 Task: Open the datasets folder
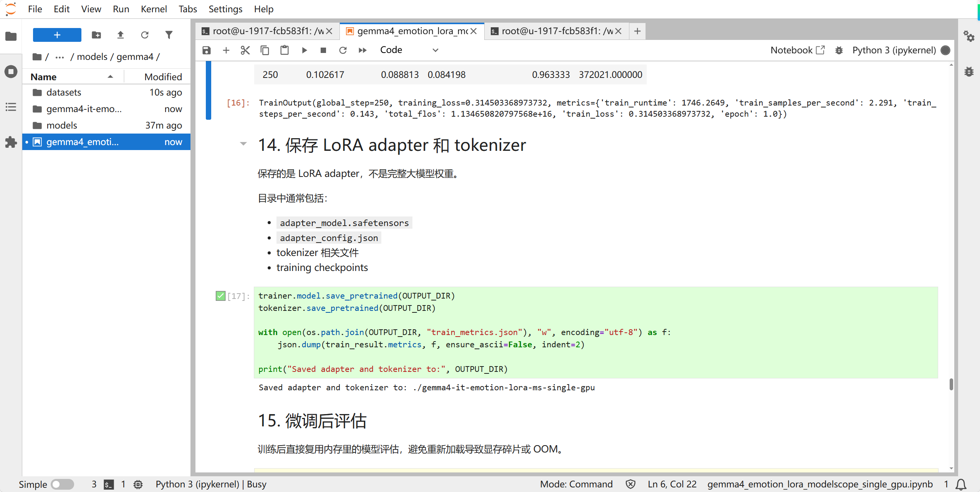click(106, 92)
